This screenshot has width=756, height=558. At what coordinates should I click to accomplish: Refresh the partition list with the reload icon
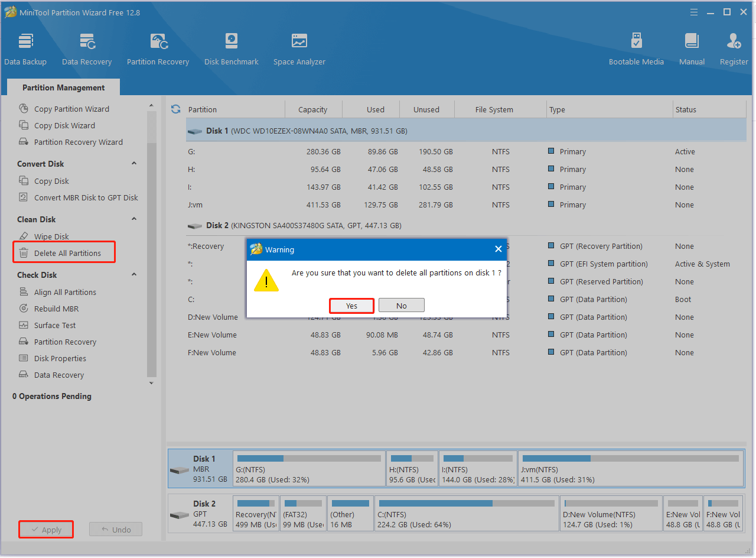click(175, 109)
